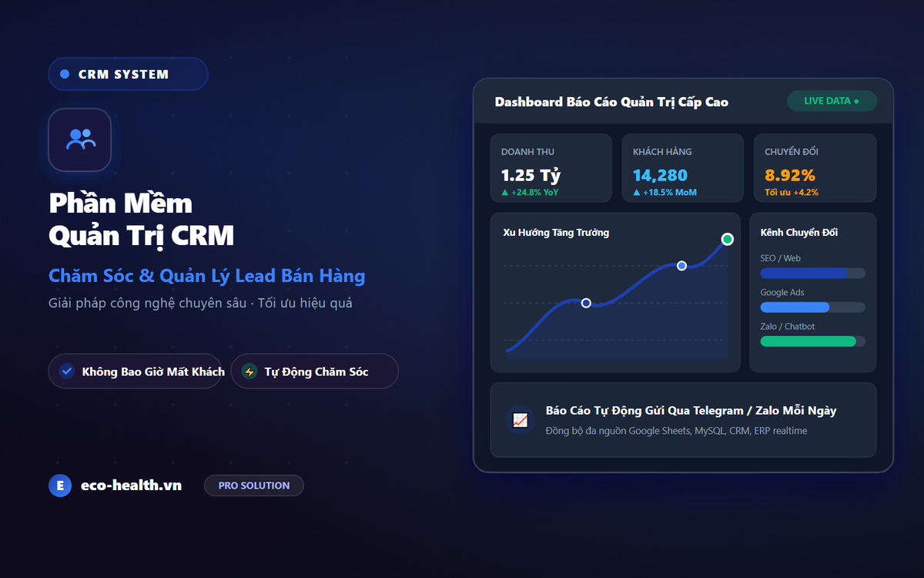Click the PRO SOLUTION badge
Viewport: 924px width, 578px height.
tap(254, 486)
